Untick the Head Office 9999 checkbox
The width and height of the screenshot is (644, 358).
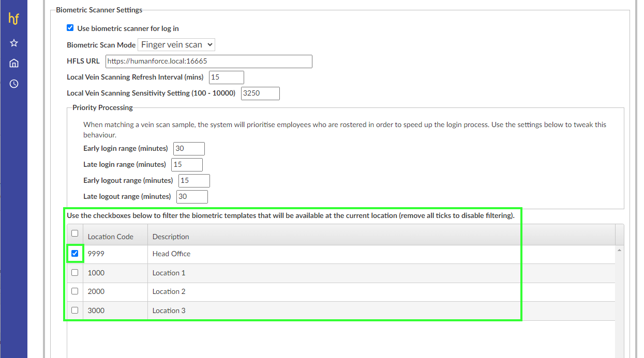(x=75, y=254)
